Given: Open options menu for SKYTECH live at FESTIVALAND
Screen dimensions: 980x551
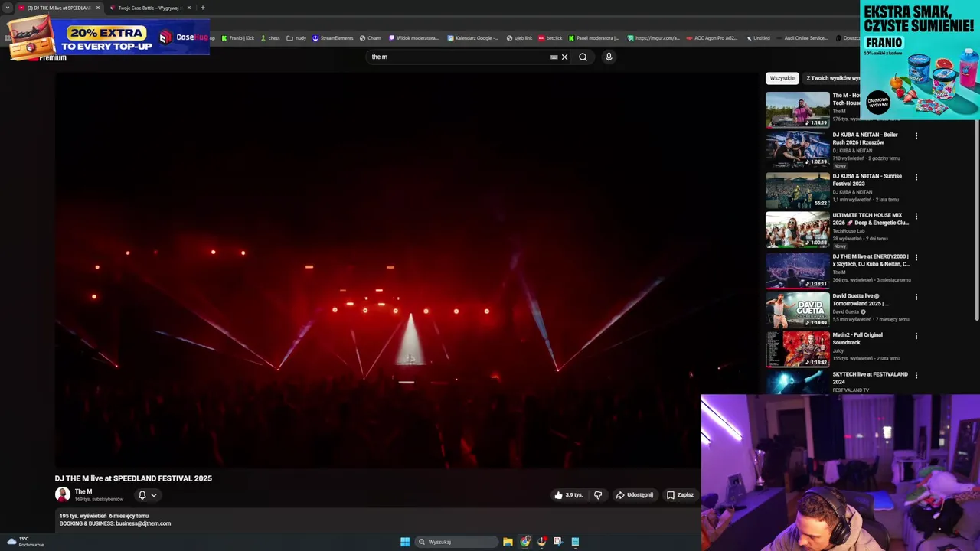Looking at the screenshot, I should tap(916, 375).
